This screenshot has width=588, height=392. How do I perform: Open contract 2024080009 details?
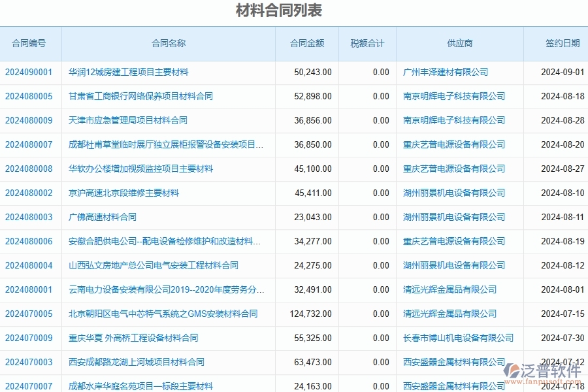30,120
